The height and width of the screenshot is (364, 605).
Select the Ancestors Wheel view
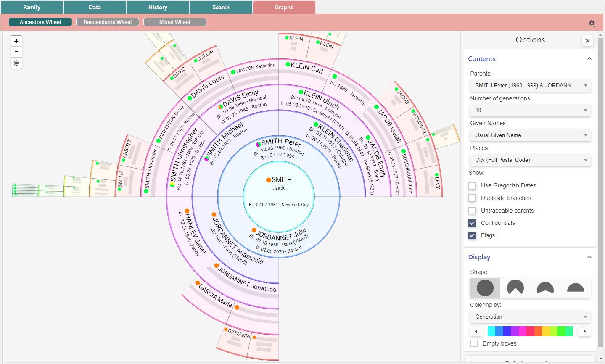(x=40, y=22)
